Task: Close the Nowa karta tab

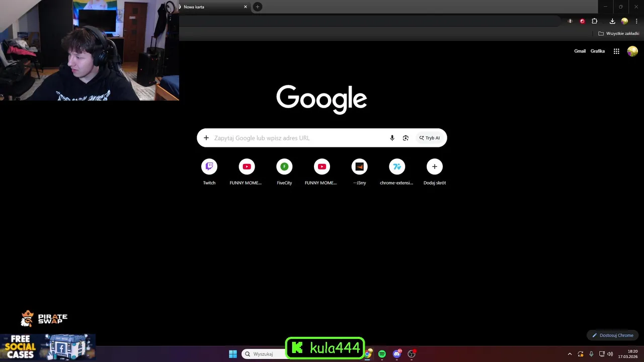Action: pos(246,7)
